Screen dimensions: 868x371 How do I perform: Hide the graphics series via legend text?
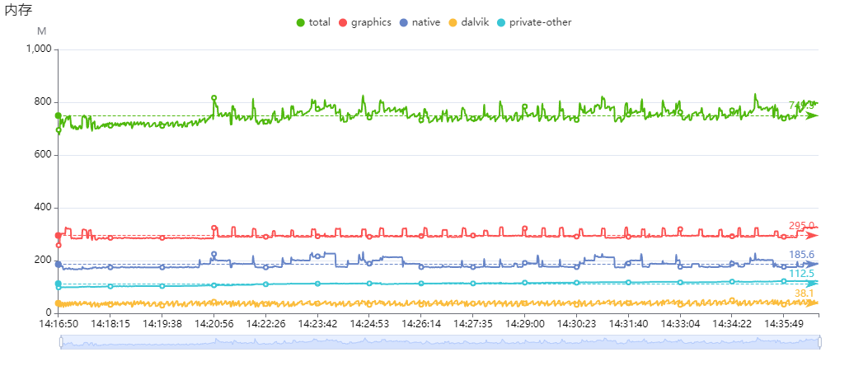click(371, 22)
